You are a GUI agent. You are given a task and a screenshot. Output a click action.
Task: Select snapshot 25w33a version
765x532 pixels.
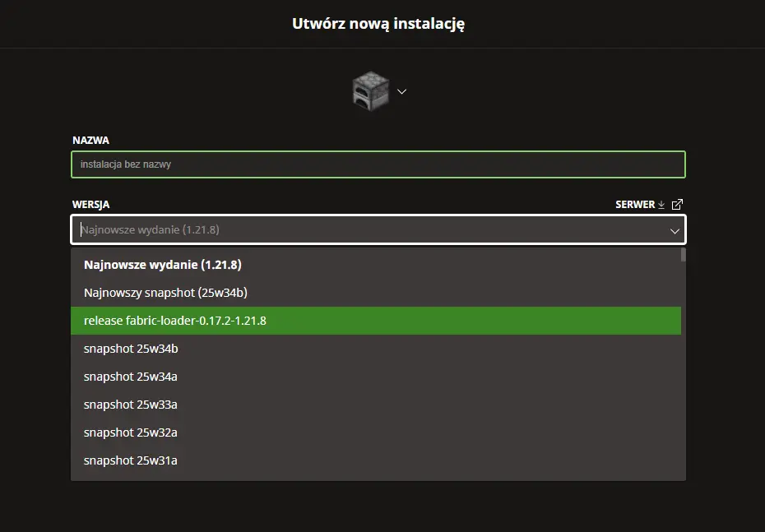click(x=376, y=405)
